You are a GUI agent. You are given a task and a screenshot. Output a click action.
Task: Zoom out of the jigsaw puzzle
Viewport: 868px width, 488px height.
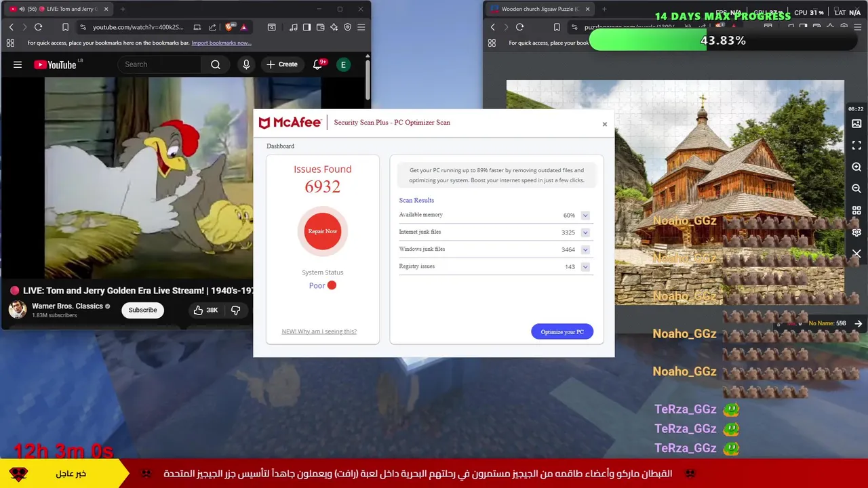click(x=856, y=189)
